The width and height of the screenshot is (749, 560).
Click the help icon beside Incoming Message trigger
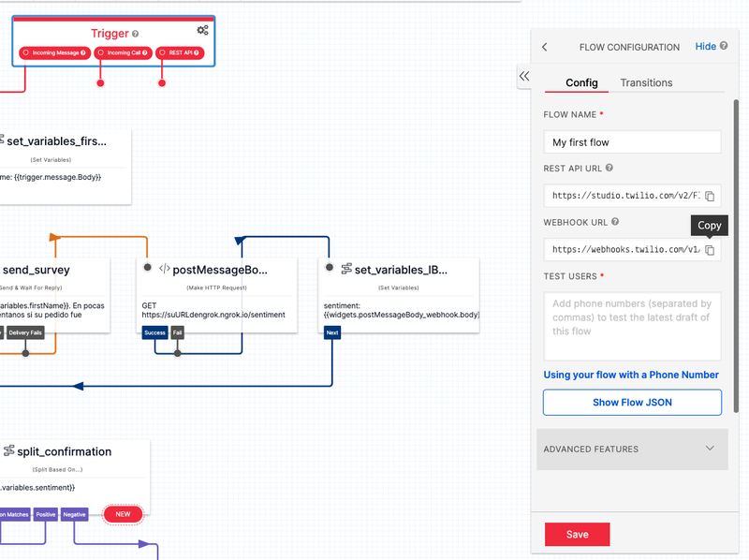[82, 52]
